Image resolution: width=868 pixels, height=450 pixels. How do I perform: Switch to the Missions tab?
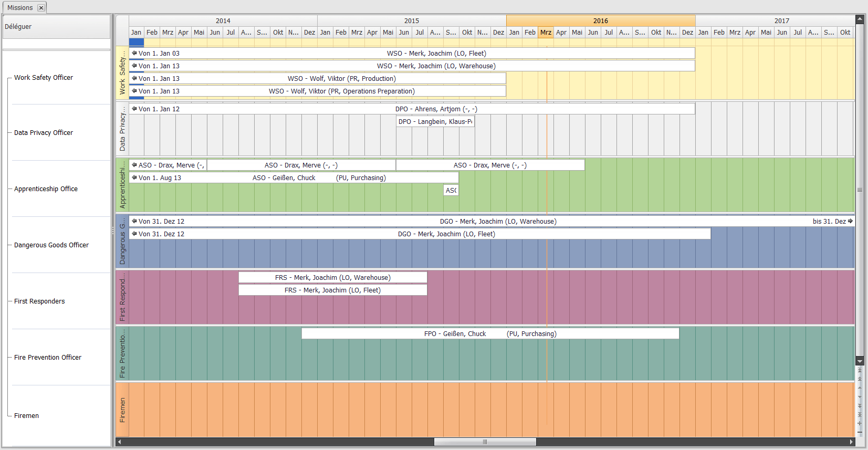point(20,8)
